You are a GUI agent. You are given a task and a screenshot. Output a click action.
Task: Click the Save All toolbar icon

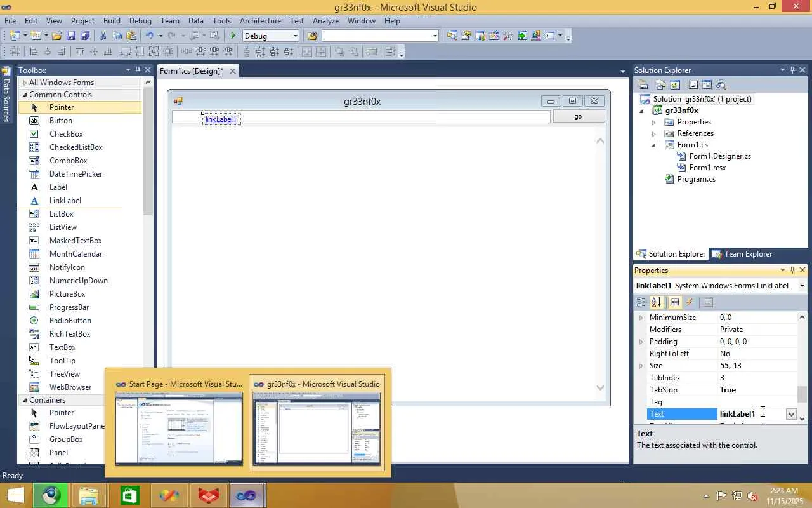(x=85, y=36)
